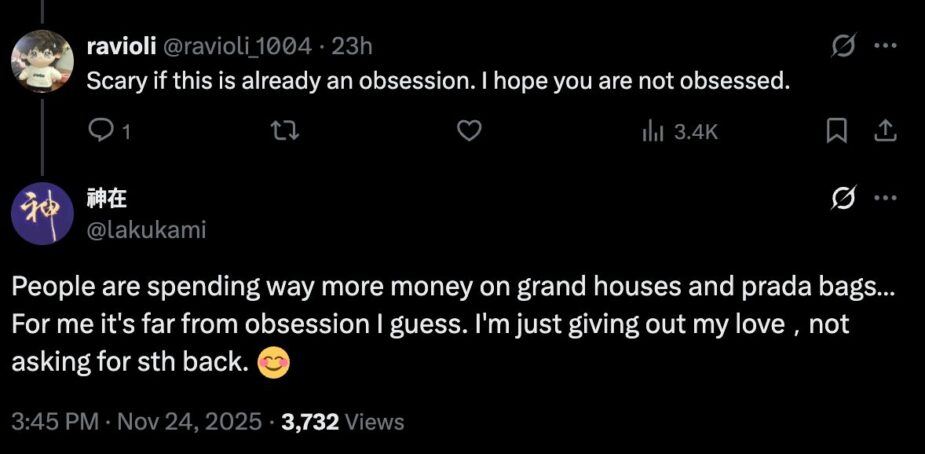Click the ravioli display name

[x=118, y=46]
